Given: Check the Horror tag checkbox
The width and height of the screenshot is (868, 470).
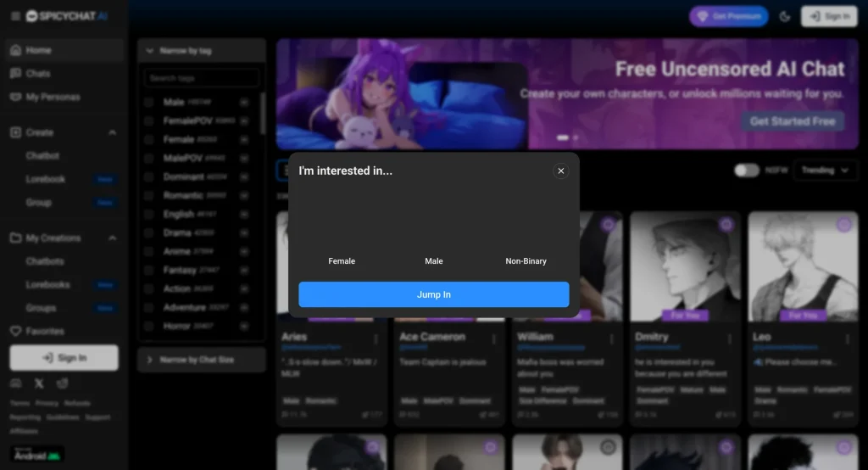Looking at the screenshot, I should pyautogui.click(x=148, y=326).
